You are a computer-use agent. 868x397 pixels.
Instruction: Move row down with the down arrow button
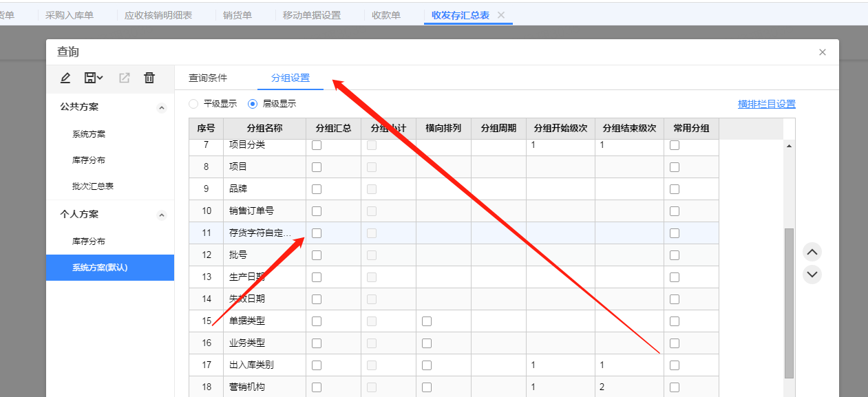[812, 275]
